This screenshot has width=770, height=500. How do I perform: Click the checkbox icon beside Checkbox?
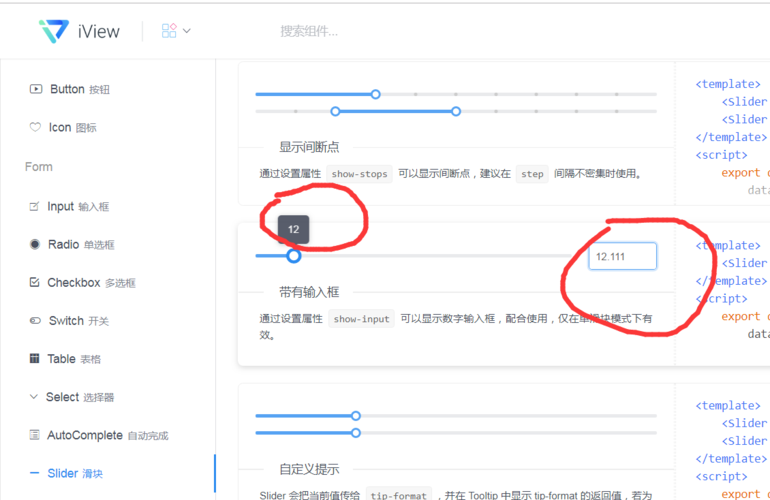[34, 282]
